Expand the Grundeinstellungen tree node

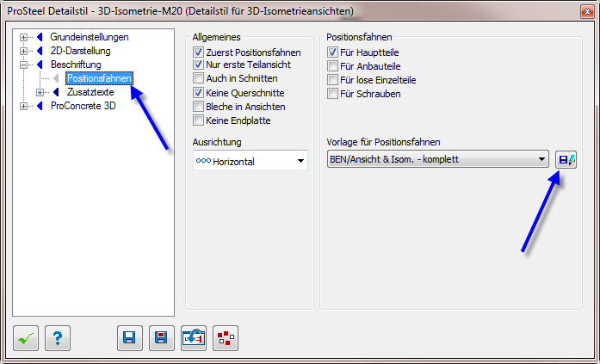(x=24, y=38)
